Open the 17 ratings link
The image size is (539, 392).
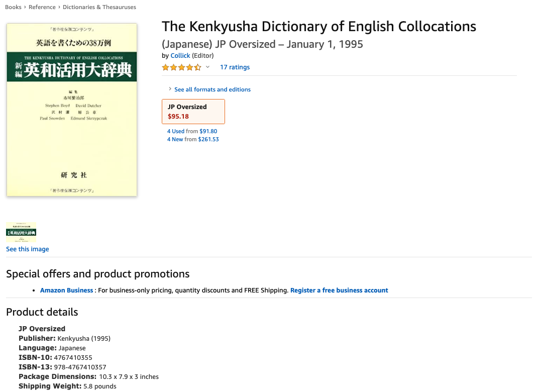tap(235, 67)
